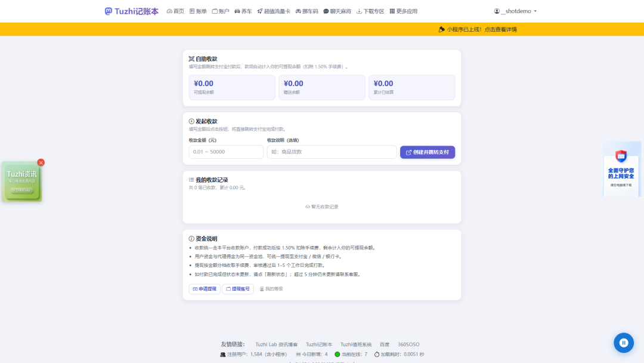The width and height of the screenshot is (644, 363).
Task: Open the 养车 car maintenance menu
Action: coord(243,11)
